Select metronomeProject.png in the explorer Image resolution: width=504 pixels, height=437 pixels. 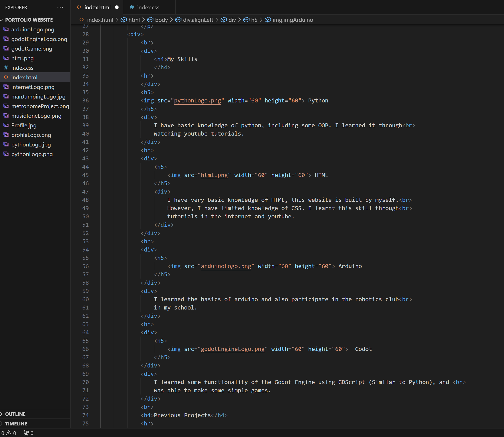tap(40, 106)
